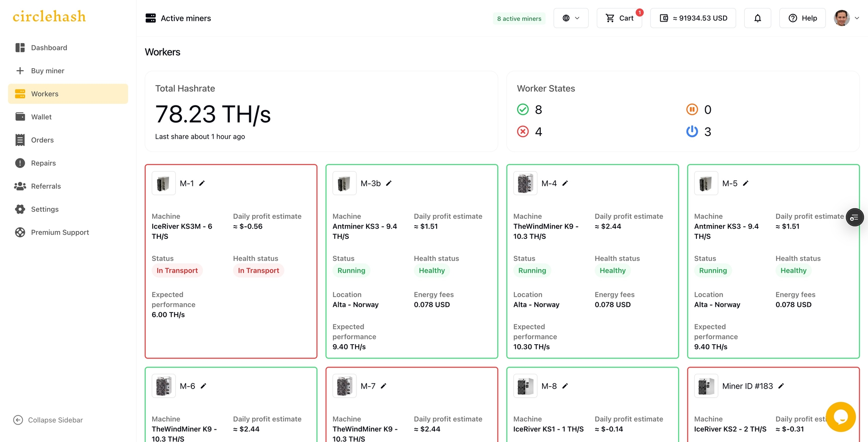Click the 8 active miners badge
The height and width of the screenshot is (442, 868).
coord(519,19)
